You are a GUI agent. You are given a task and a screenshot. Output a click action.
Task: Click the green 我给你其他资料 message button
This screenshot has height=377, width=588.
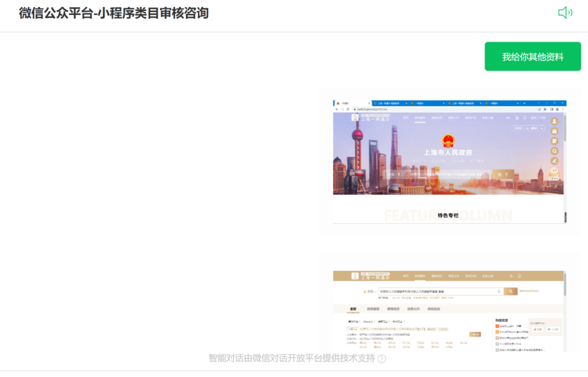tap(533, 57)
